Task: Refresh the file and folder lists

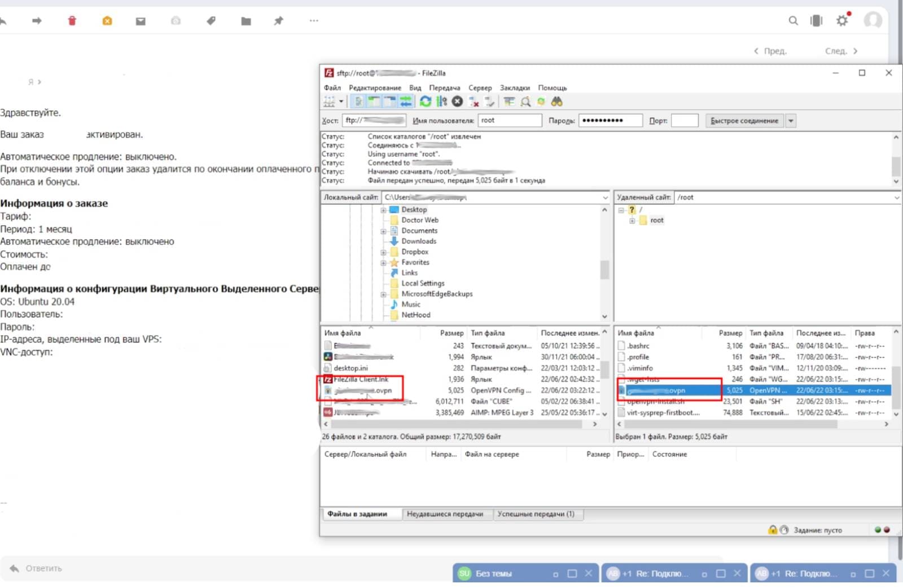Action: pos(426,102)
